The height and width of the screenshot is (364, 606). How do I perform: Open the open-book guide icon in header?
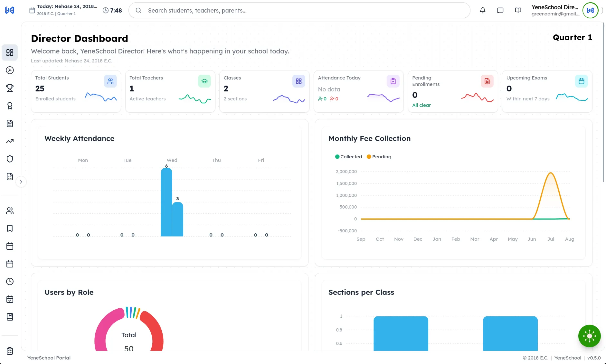518,10
